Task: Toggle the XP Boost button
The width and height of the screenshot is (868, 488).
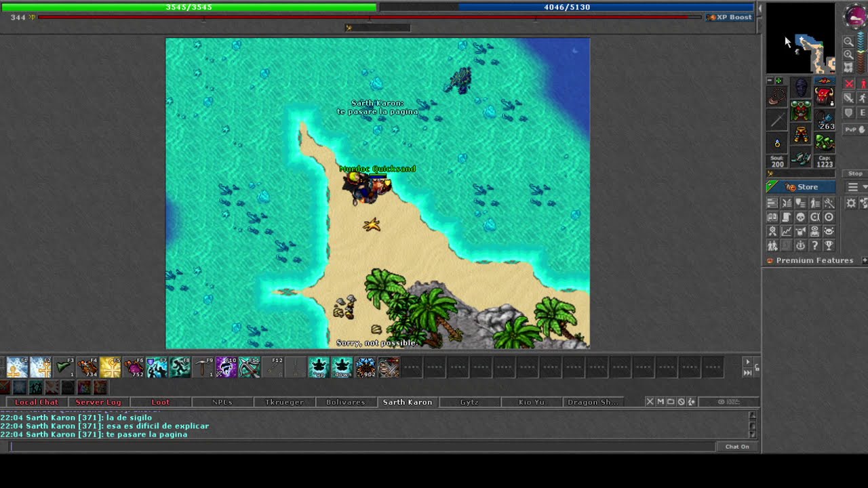Action: 730,17
